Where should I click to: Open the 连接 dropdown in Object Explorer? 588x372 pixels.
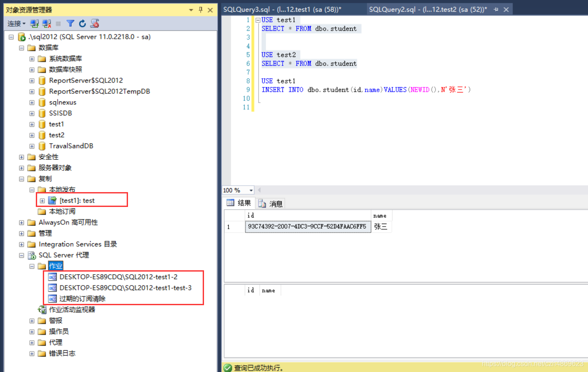pos(16,24)
